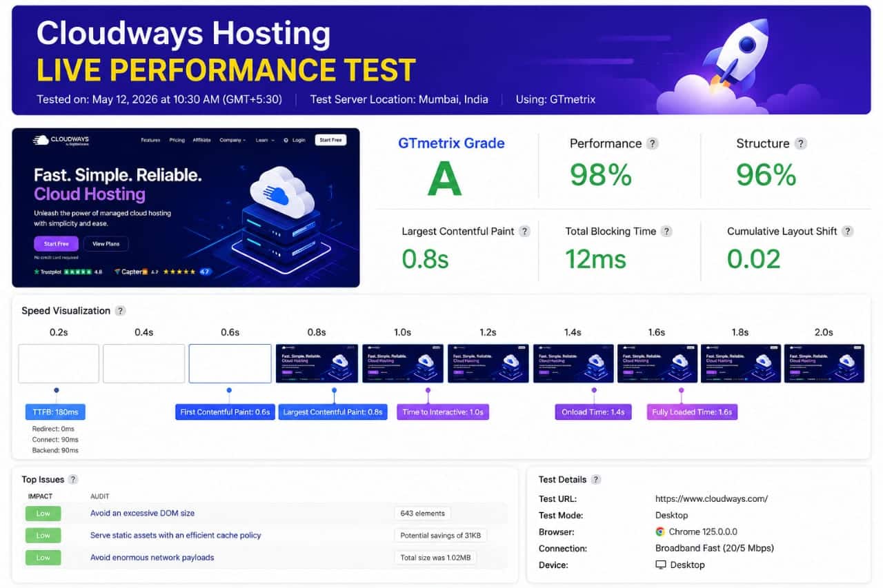Image resolution: width=883 pixels, height=588 pixels.
Task: Click the Fully Loaded Time: 1.6s marker
Action: [x=692, y=412]
